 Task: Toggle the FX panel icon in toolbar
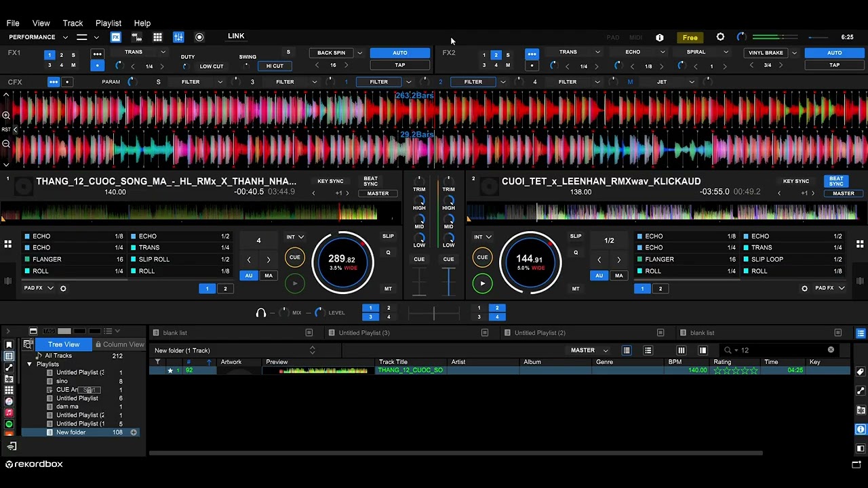coord(116,37)
